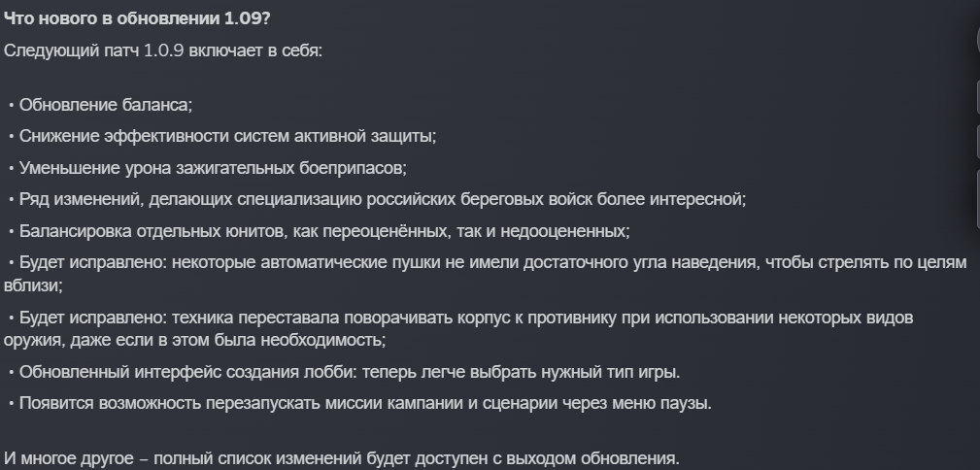Click version number 1.0.9 in intro sentence
Screen dimensions: 980x470
164,50
